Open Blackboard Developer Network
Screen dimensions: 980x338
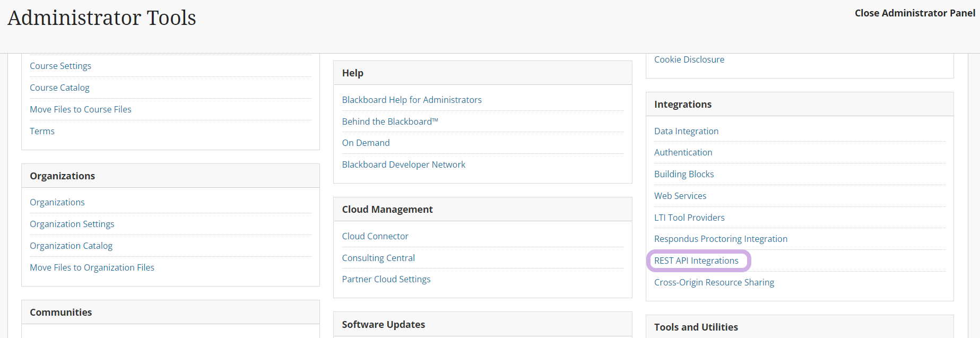coord(403,164)
